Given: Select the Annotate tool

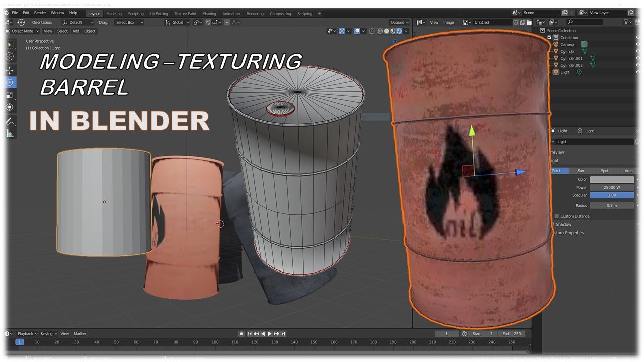Looking at the screenshot, I should pyautogui.click(x=10, y=121).
